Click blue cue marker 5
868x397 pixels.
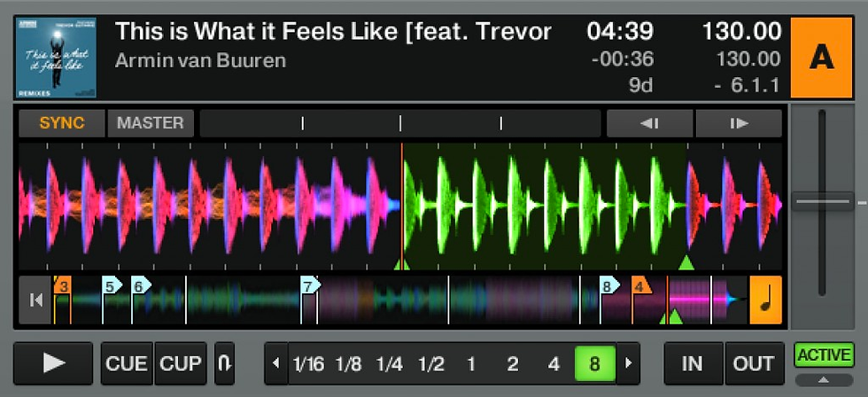click(x=112, y=286)
